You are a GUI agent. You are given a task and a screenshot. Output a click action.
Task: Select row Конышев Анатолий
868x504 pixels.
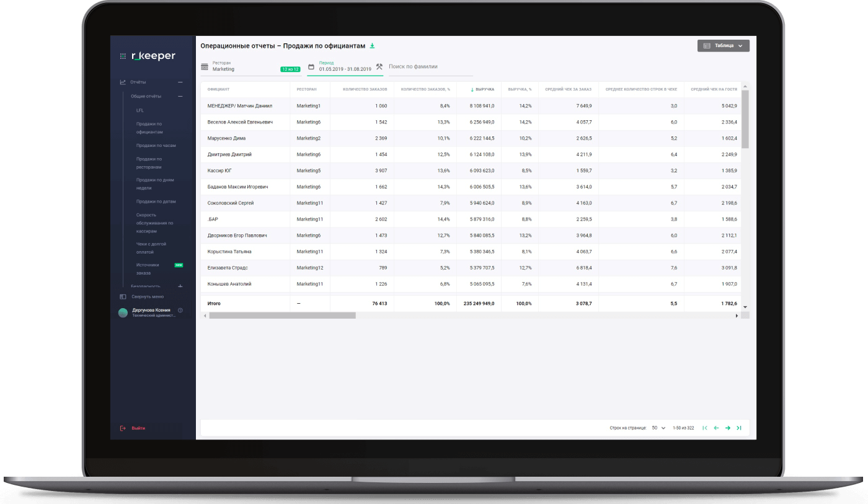pos(470,284)
